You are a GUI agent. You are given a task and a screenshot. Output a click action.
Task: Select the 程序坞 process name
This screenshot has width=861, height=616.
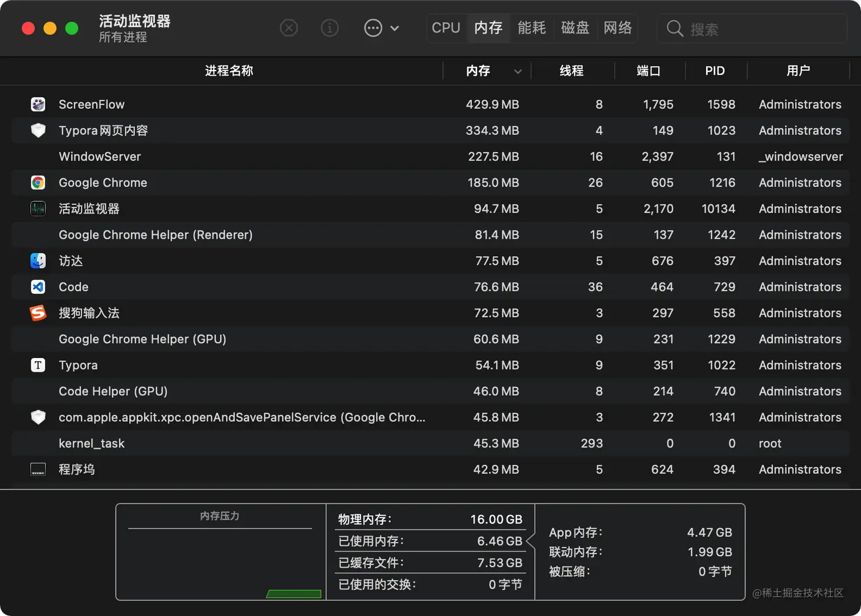(77, 470)
